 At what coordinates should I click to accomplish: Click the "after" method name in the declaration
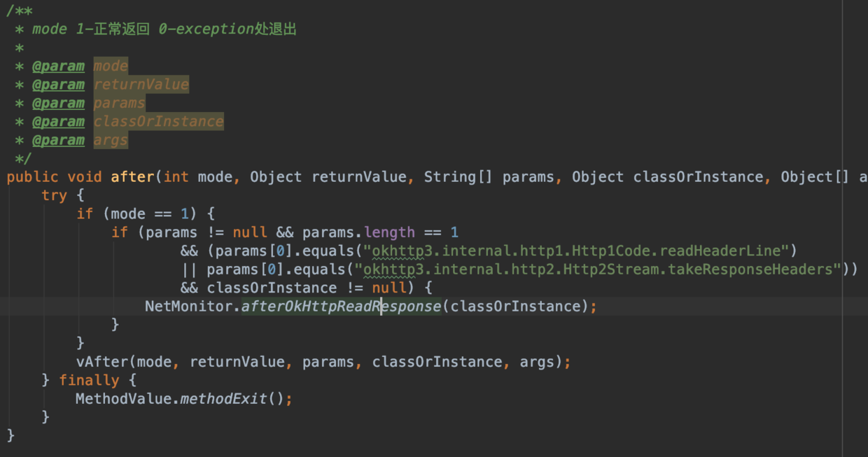pyautogui.click(x=136, y=177)
